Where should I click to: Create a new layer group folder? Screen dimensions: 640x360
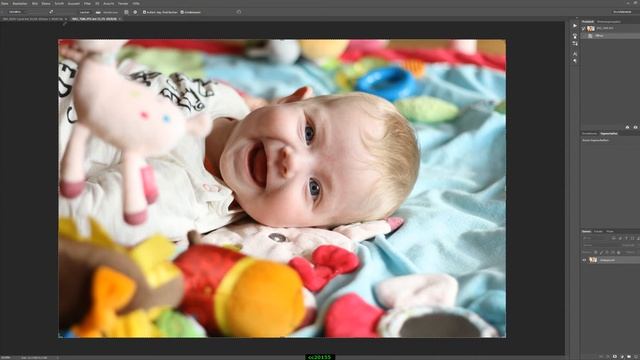coord(629,357)
